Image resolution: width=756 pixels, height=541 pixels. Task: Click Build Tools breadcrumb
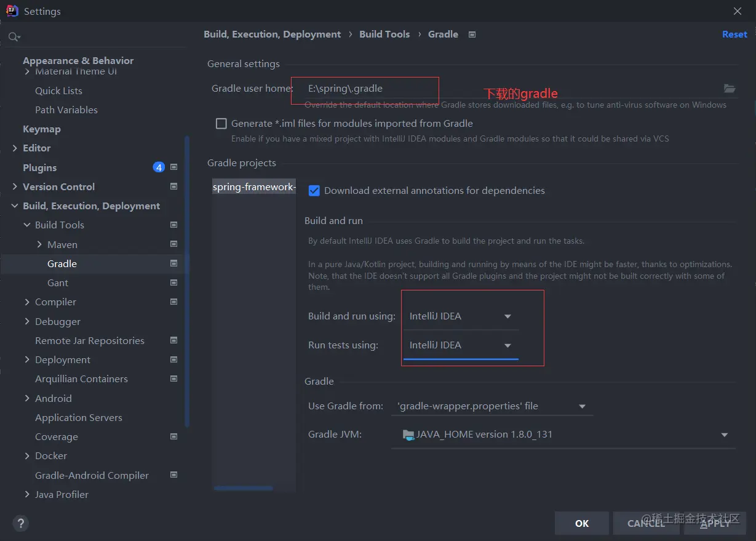[384, 34]
